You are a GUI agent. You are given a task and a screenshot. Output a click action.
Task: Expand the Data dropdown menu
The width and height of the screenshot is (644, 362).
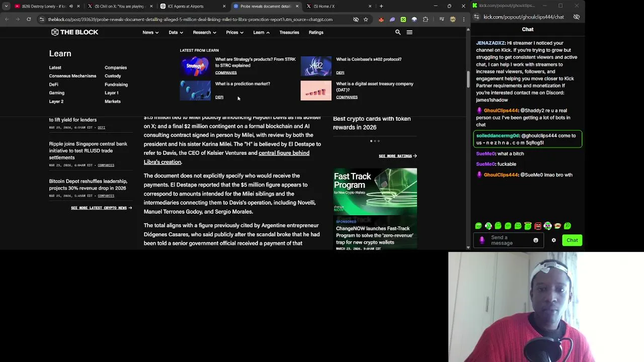(176, 32)
